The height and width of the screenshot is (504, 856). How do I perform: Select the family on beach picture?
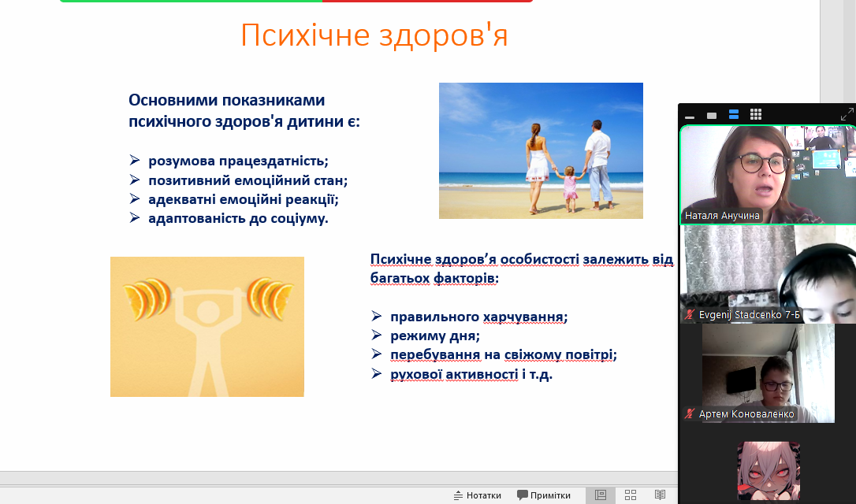point(541,150)
